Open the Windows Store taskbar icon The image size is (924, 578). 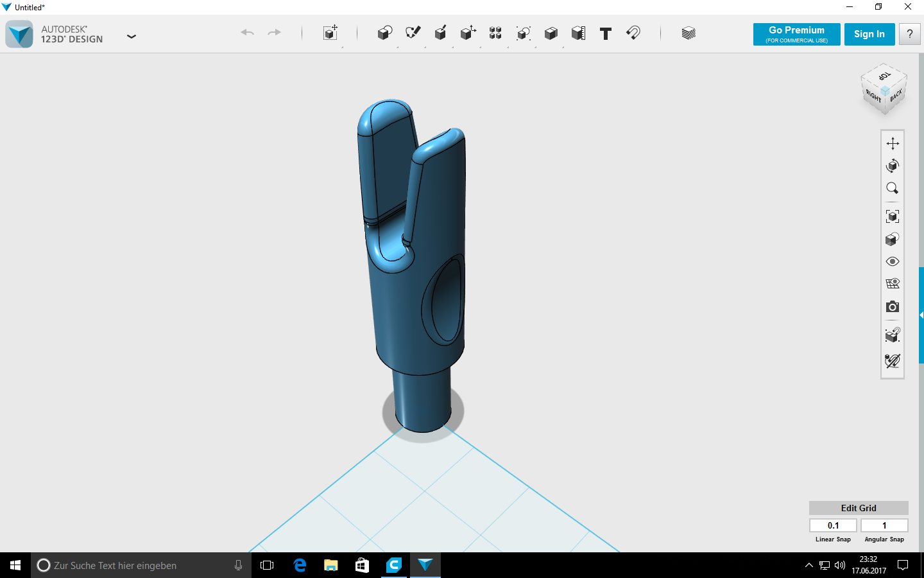pyautogui.click(x=362, y=565)
